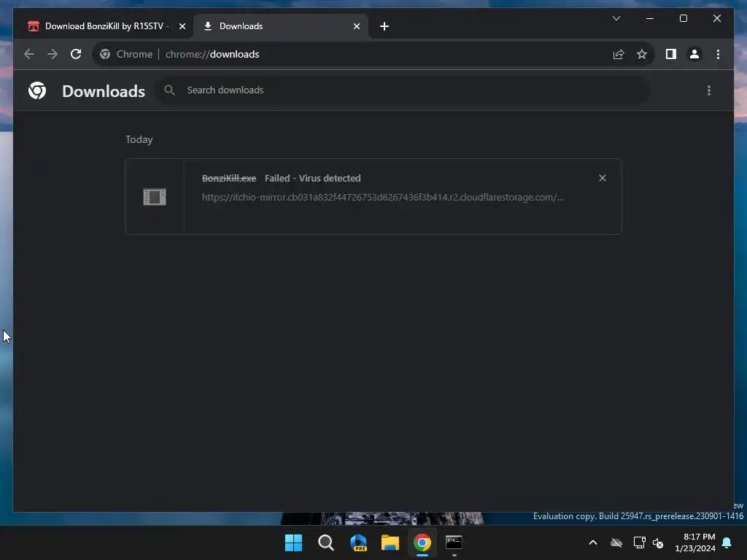Image resolution: width=747 pixels, height=560 pixels.
Task: Click the Chrome site info icon in address bar
Action: coord(105,54)
